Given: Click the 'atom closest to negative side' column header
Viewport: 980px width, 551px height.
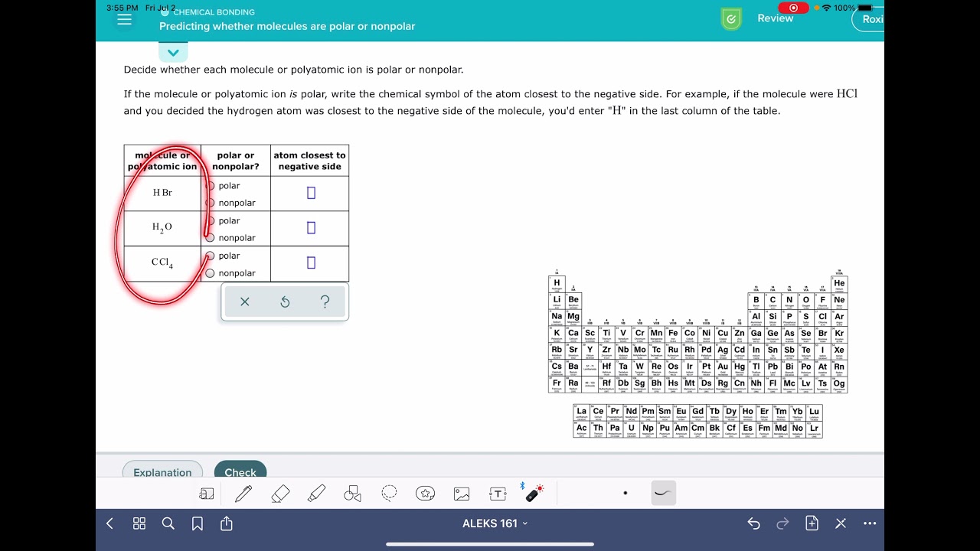Looking at the screenshot, I should (x=309, y=161).
